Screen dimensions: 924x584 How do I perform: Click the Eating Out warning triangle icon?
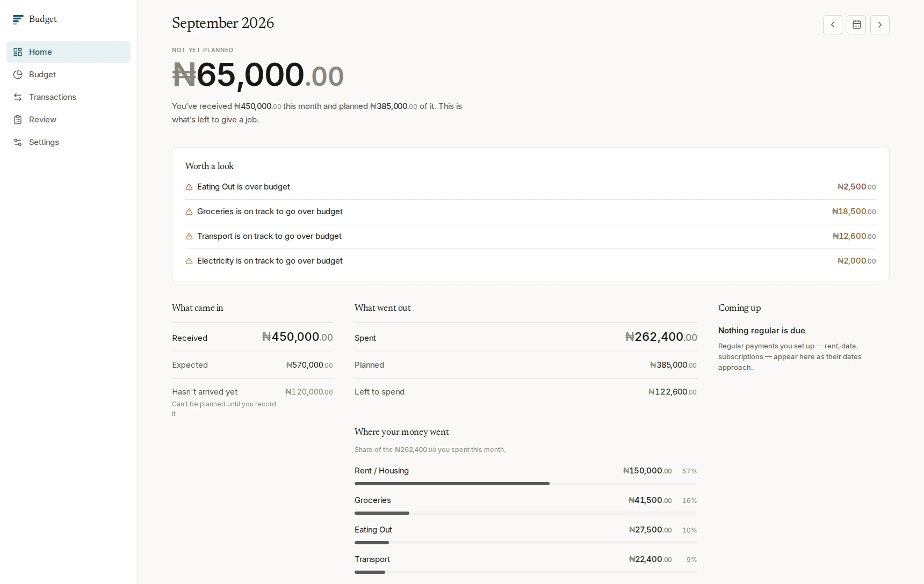coord(189,187)
